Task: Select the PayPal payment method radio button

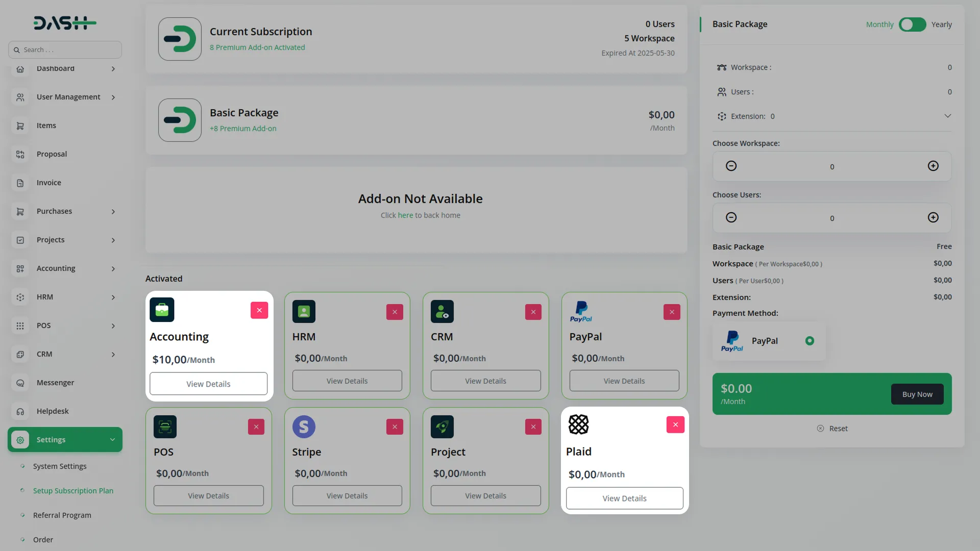Action: tap(810, 341)
